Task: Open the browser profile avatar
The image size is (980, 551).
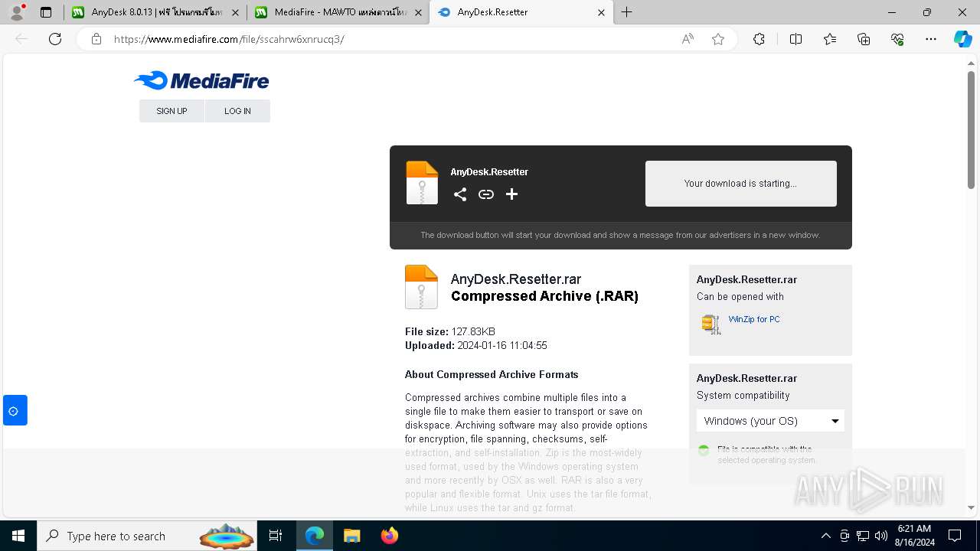Action: tap(17, 12)
